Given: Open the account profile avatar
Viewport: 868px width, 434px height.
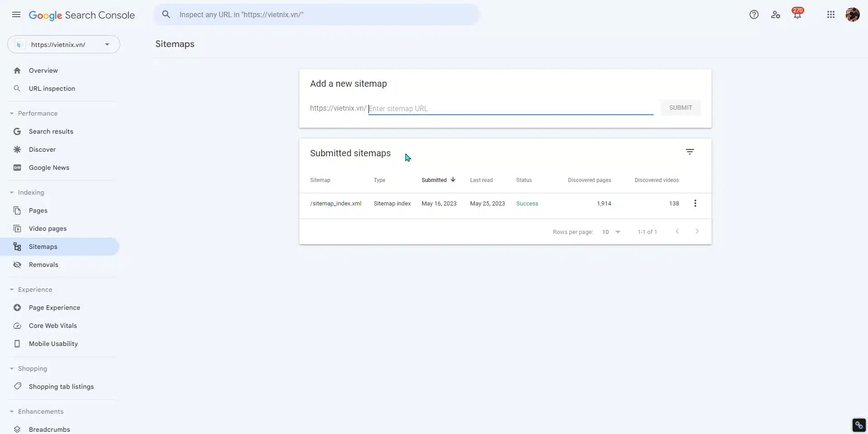Looking at the screenshot, I should [853, 14].
